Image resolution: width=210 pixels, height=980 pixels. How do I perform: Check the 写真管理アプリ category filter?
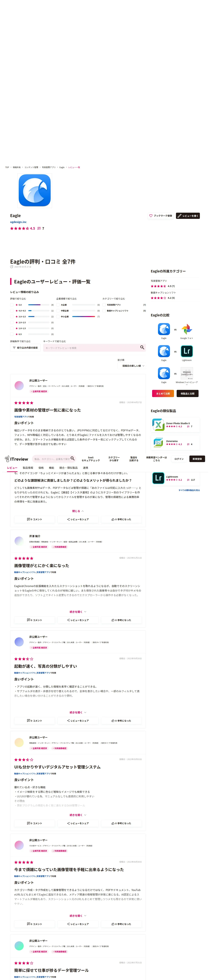click(104, 305)
